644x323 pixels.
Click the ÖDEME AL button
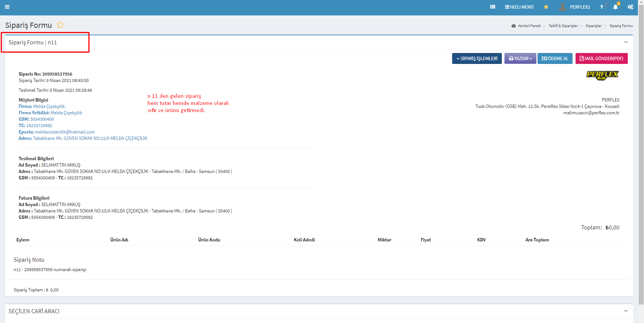(555, 59)
